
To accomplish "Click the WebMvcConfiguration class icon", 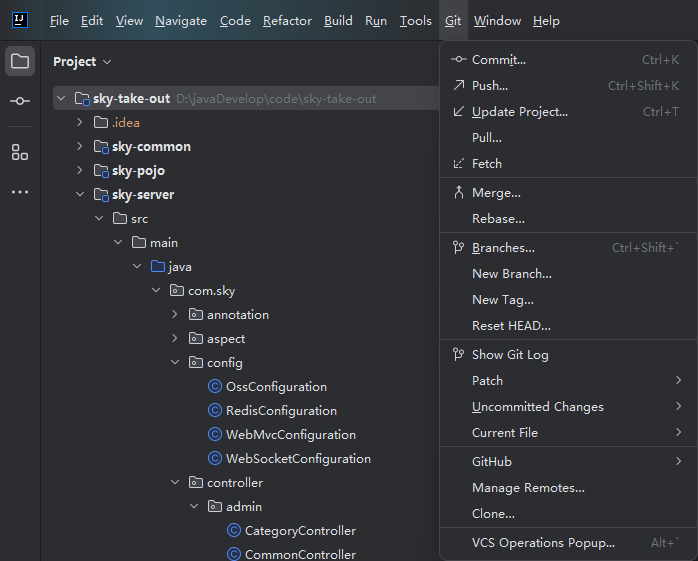I will click(215, 434).
